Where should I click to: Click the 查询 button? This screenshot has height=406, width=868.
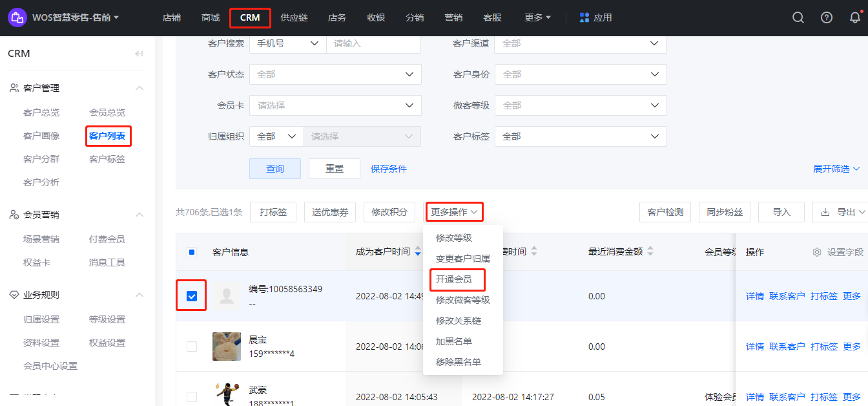(275, 169)
